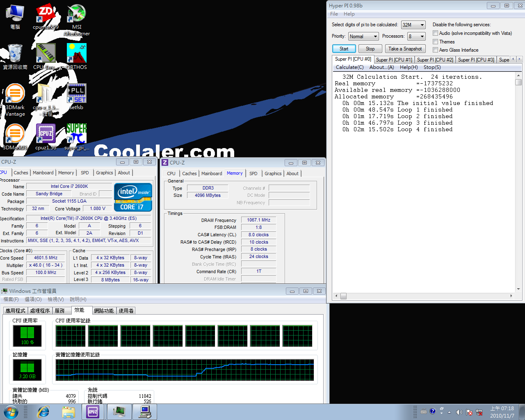
Task: Open the Recycle Bin desktop icon
Action: point(15,57)
